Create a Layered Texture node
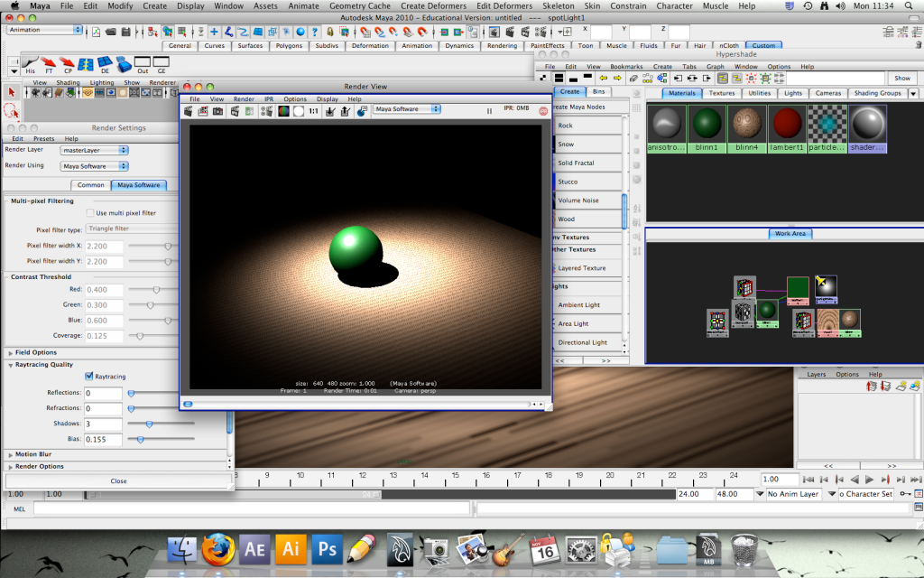 [x=582, y=267]
